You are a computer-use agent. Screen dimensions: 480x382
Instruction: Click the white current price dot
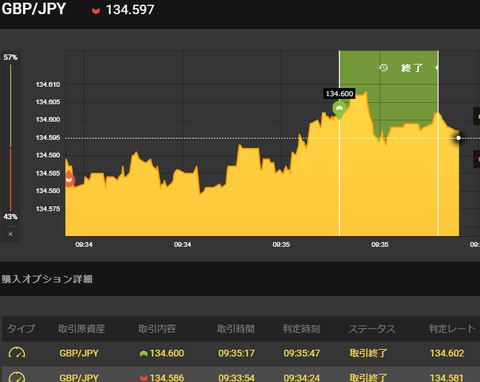(x=459, y=138)
